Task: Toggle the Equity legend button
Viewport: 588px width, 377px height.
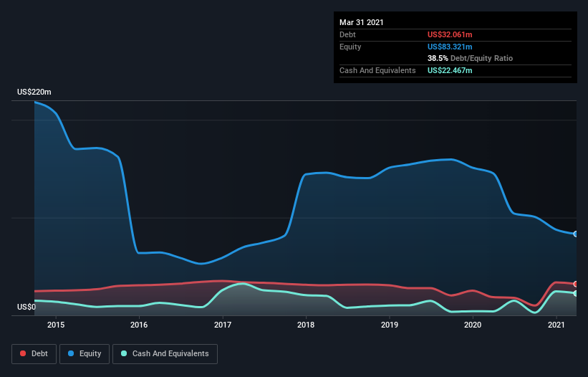Action: tap(85, 354)
